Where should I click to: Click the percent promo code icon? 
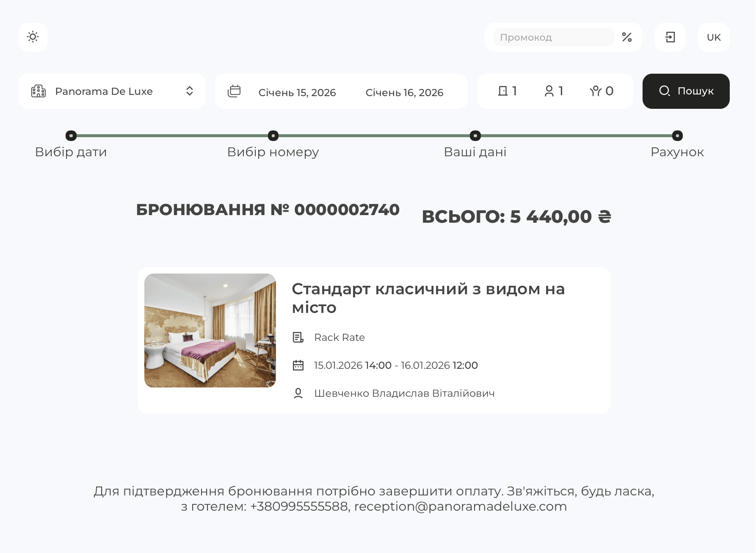coord(627,37)
